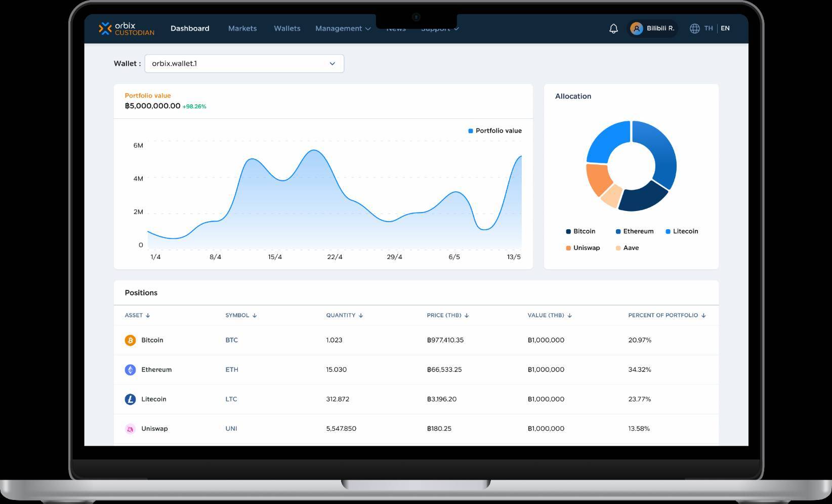Click the Orbix Custodian logo
The height and width of the screenshot is (504, 832).
pyautogui.click(x=127, y=29)
